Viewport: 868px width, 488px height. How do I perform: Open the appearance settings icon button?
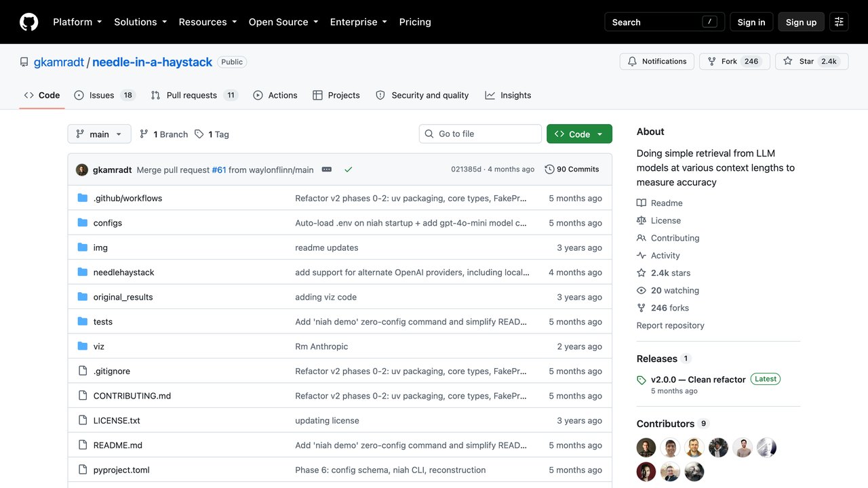(x=839, y=22)
